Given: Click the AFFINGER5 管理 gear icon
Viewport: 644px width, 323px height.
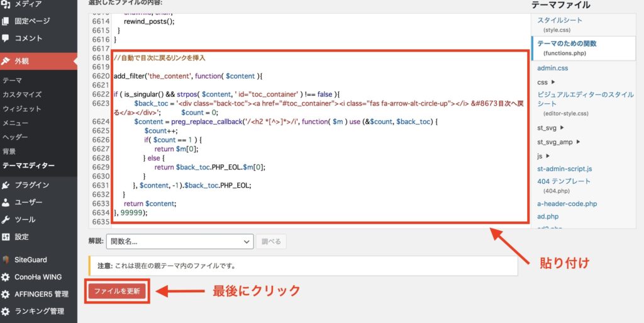Looking at the screenshot, I should (5, 295).
